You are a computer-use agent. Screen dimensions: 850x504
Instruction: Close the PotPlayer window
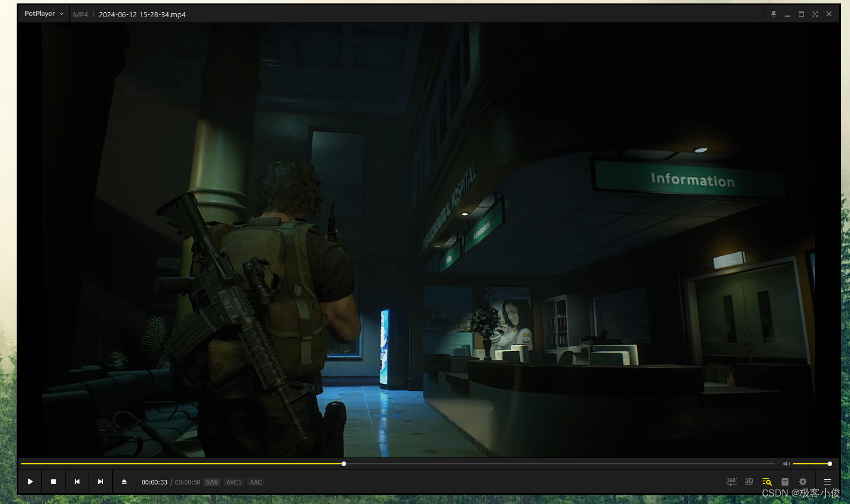click(829, 14)
